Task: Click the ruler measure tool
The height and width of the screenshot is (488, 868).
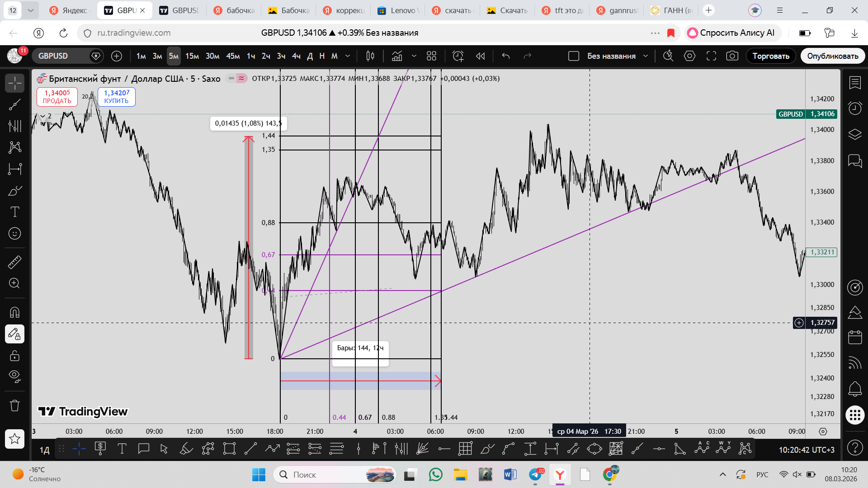Action: click(15, 262)
